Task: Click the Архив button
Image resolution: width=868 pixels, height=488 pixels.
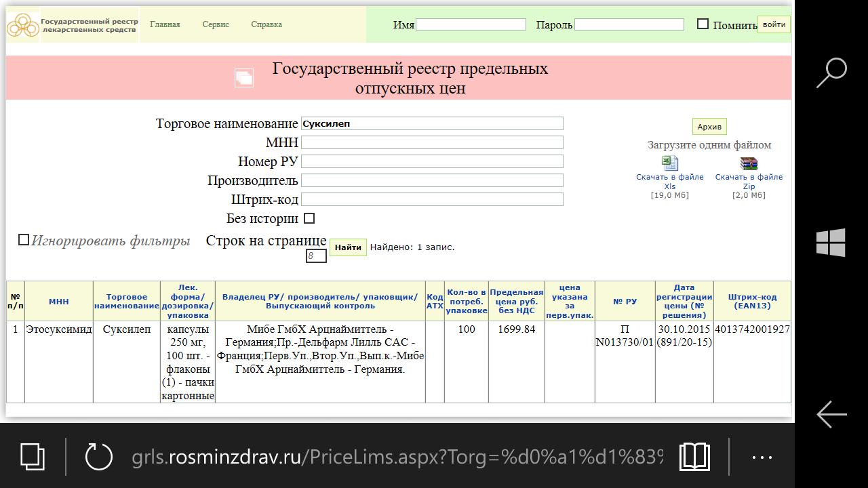Action: [709, 127]
